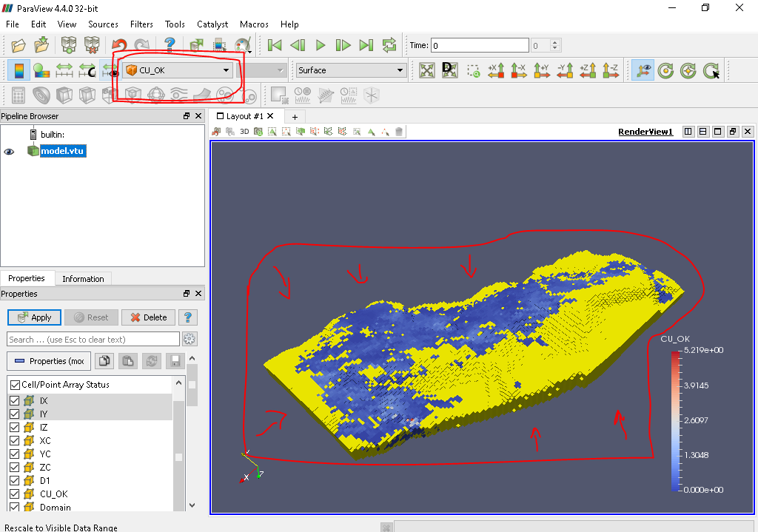Open ParaView help question mark icon
Image resolution: width=758 pixels, height=532 pixels.
pos(170,45)
